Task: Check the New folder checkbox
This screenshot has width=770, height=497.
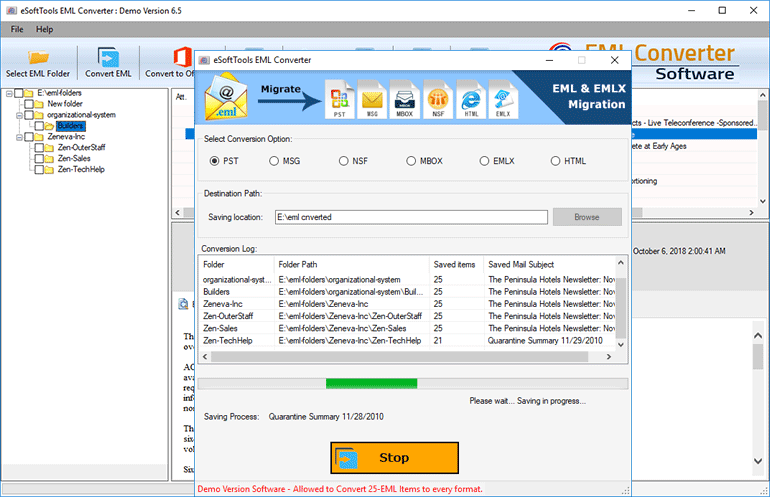Action: [x=29, y=104]
